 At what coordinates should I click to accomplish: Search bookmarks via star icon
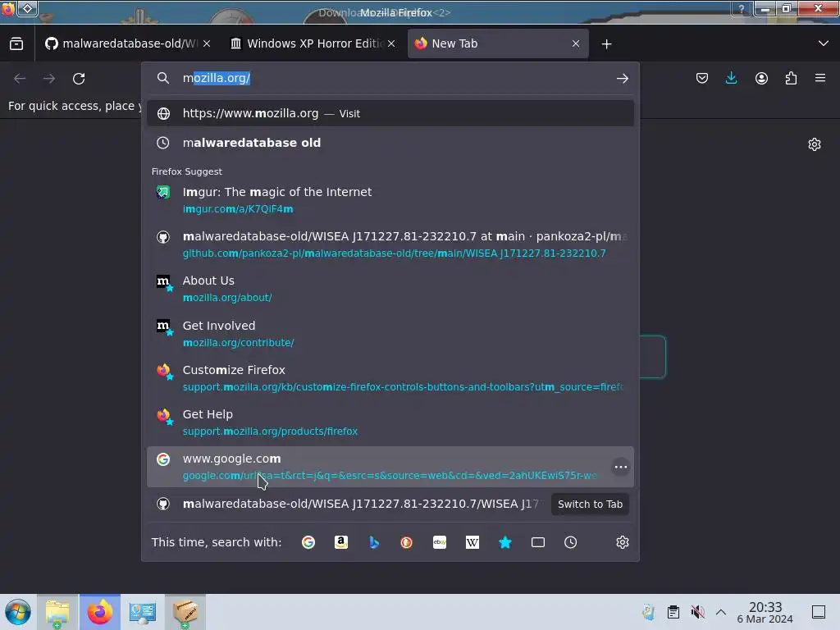(505, 542)
